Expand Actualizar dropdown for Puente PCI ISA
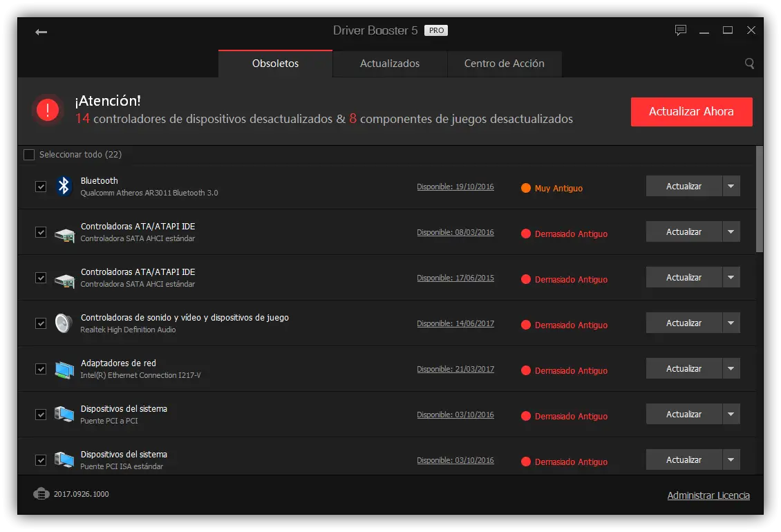 [x=731, y=459]
